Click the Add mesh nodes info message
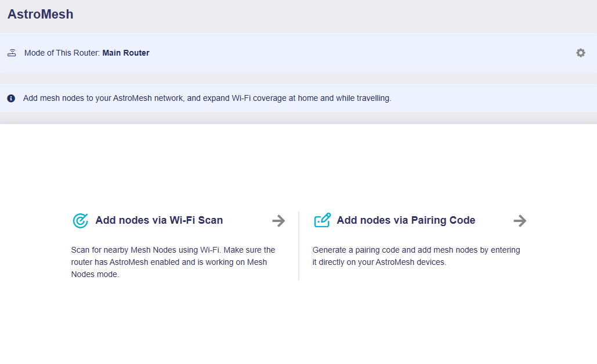Image resolution: width=597 pixels, height=364 pixels. pyautogui.click(x=207, y=98)
